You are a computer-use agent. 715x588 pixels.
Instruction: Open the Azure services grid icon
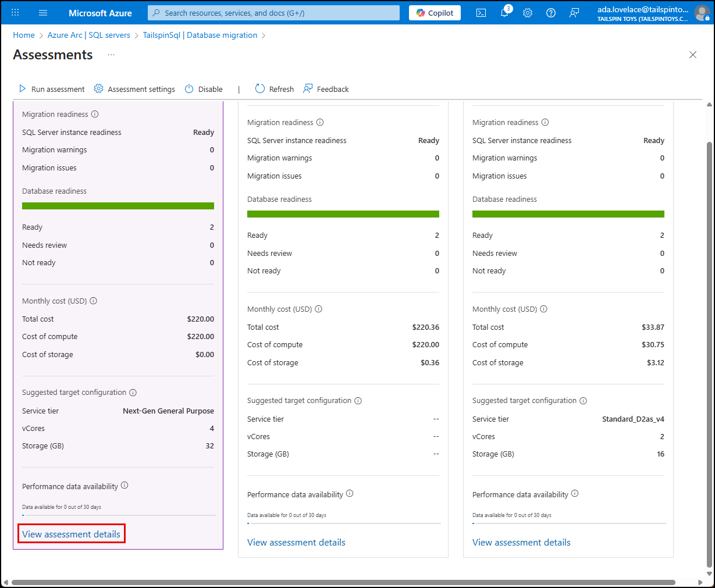pyautogui.click(x=14, y=12)
